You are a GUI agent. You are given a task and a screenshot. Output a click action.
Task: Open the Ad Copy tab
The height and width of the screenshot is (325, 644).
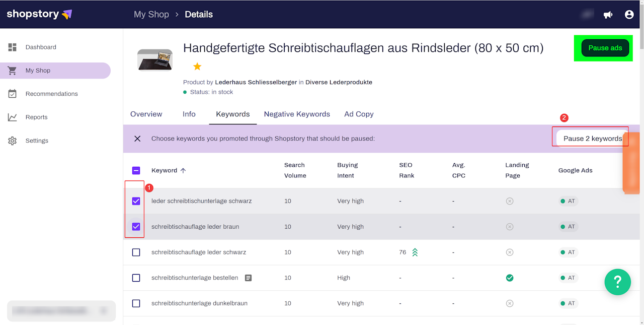point(359,114)
